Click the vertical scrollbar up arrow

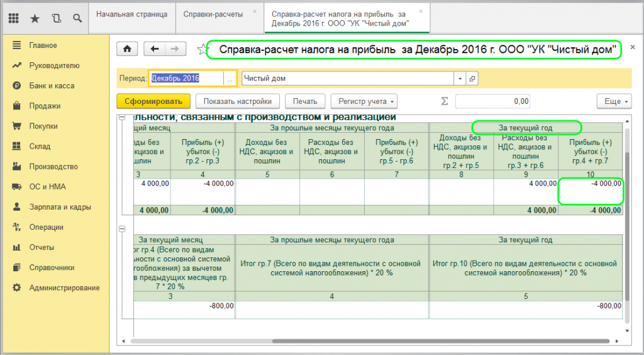tap(627, 121)
